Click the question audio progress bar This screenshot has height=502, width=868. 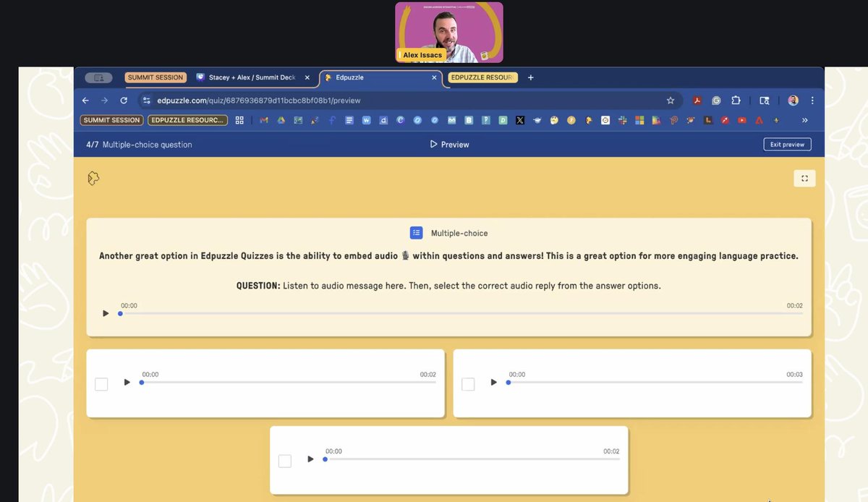tap(461, 313)
